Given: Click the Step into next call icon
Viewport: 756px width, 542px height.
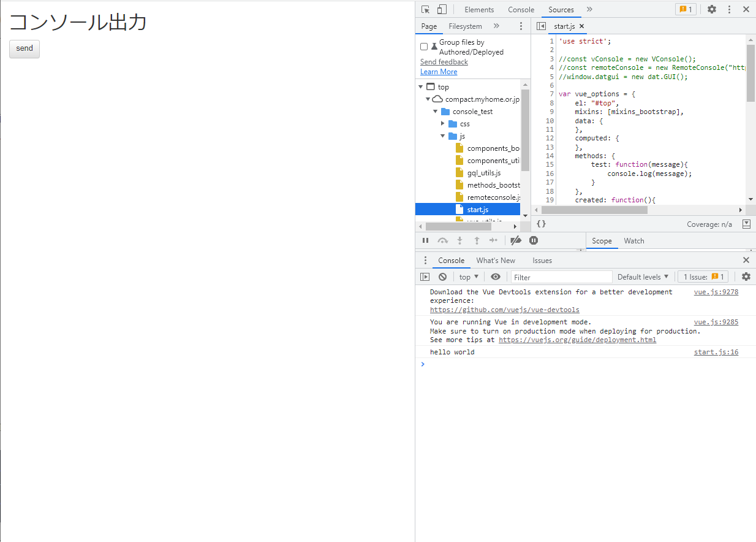Looking at the screenshot, I should tap(459, 240).
